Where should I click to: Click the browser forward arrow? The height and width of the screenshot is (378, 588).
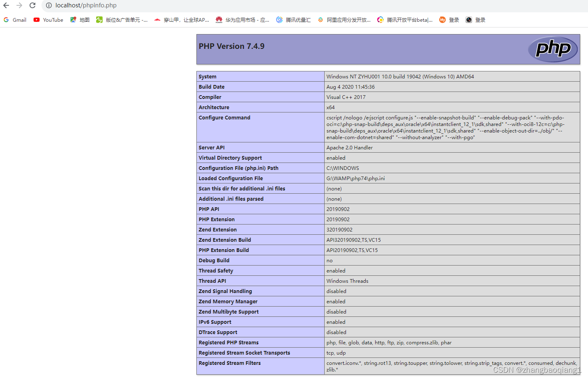tap(19, 5)
